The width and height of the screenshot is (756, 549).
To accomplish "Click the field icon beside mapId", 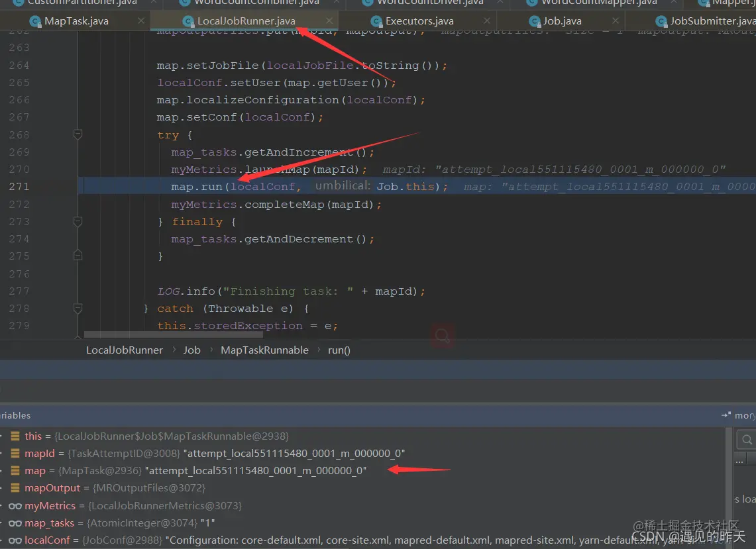I will click(15, 454).
